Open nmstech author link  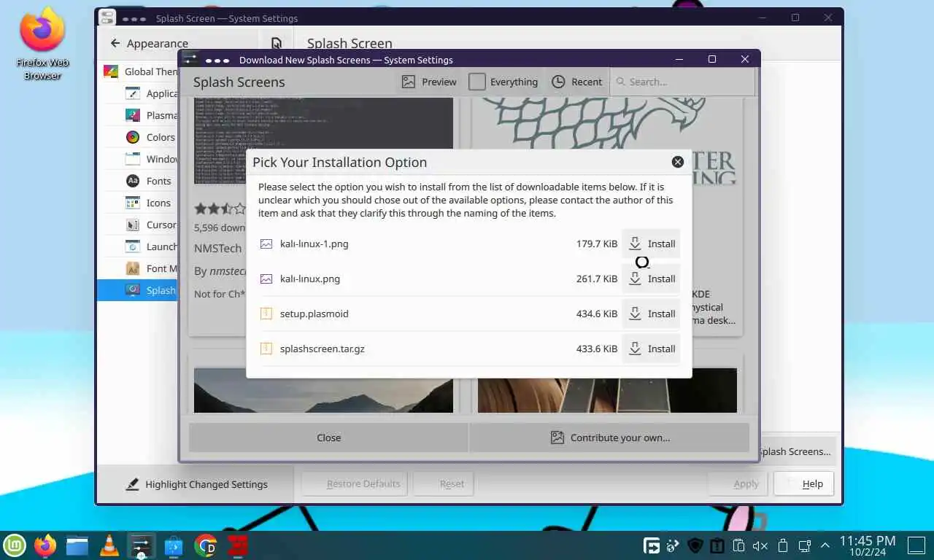tap(227, 271)
